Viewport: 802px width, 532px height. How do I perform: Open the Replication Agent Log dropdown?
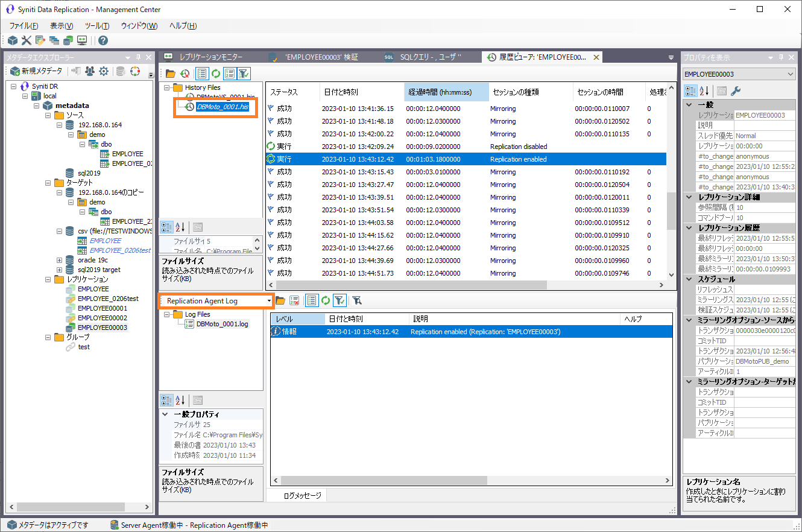pyautogui.click(x=268, y=300)
